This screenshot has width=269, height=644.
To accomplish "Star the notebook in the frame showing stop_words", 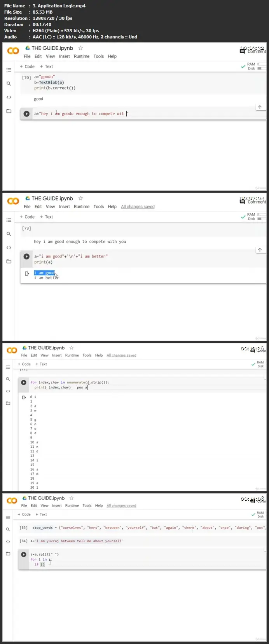I will (72, 498).
